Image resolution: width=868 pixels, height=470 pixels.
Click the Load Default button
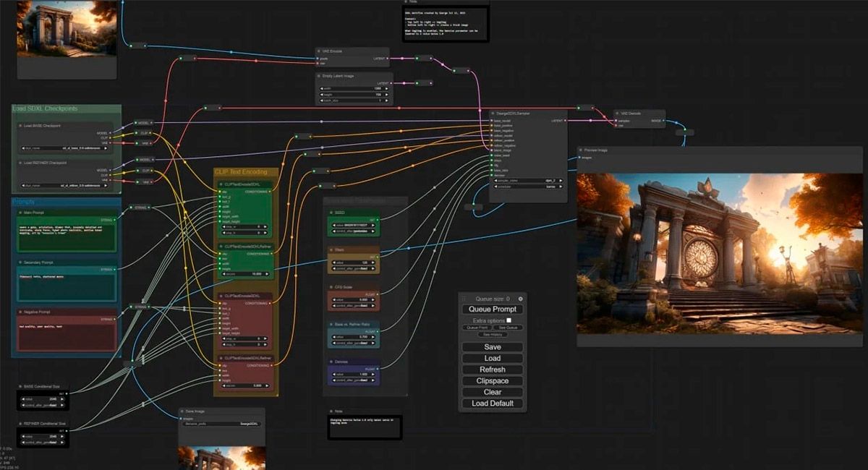[492, 403]
